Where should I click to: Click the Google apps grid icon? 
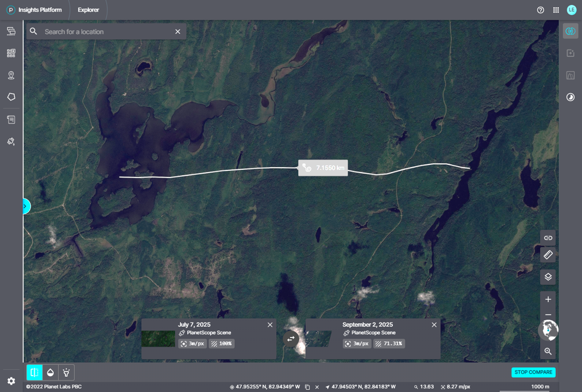(x=556, y=10)
